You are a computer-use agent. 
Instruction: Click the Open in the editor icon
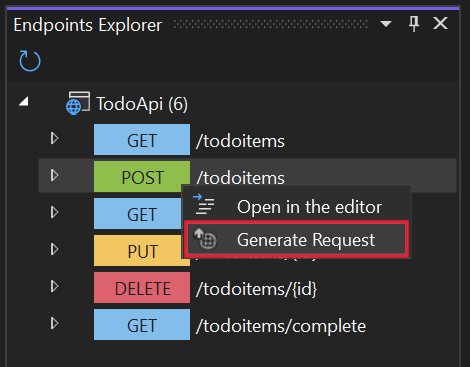pyautogui.click(x=204, y=204)
